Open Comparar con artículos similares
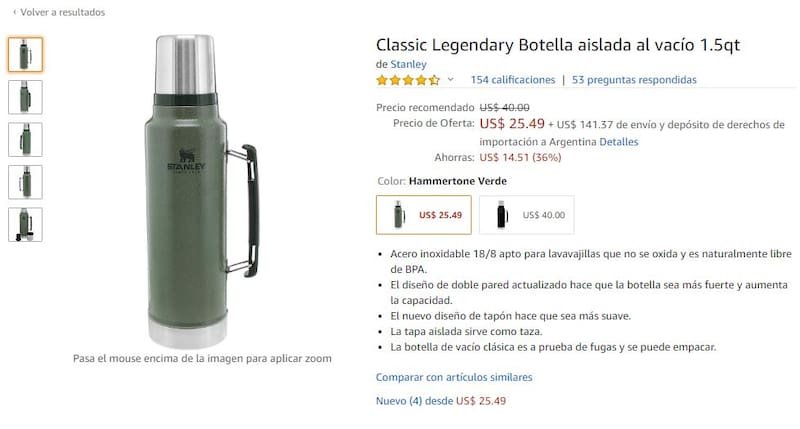Image resolution: width=800 pixels, height=429 pixels. [454, 377]
